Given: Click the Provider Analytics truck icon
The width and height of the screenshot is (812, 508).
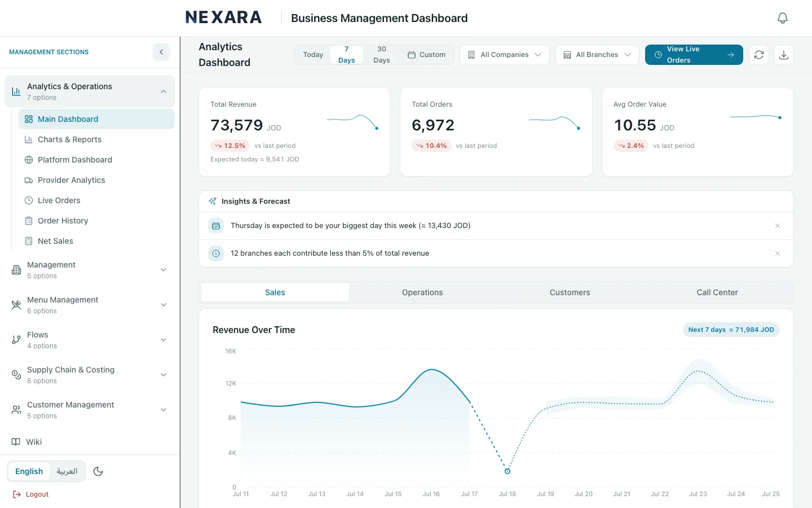Looking at the screenshot, I should point(29,180).
